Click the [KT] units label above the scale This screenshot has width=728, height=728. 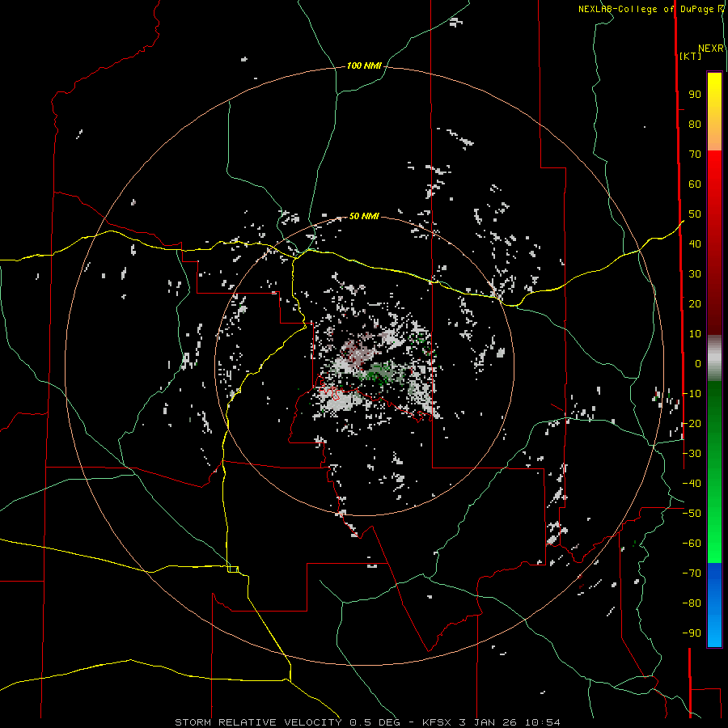[691, 56]
